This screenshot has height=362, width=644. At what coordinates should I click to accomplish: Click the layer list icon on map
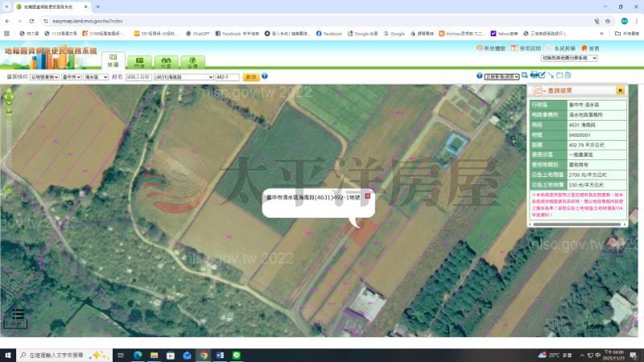18,315
